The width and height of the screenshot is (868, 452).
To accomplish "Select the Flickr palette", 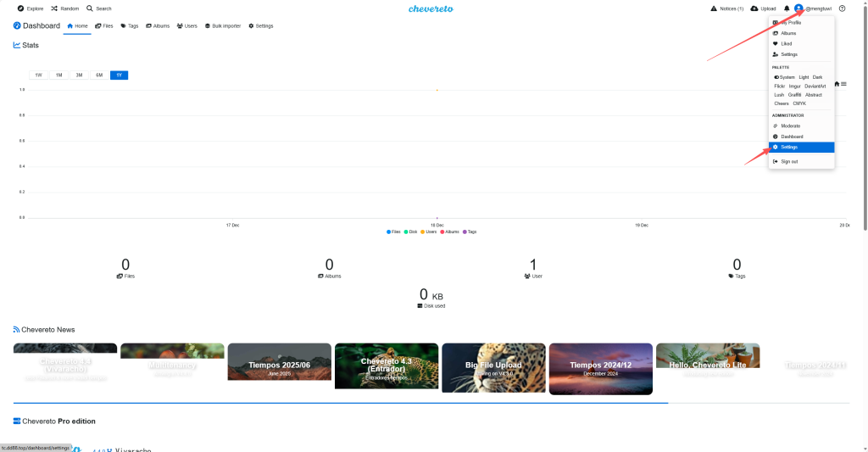I will click(780, 86).
